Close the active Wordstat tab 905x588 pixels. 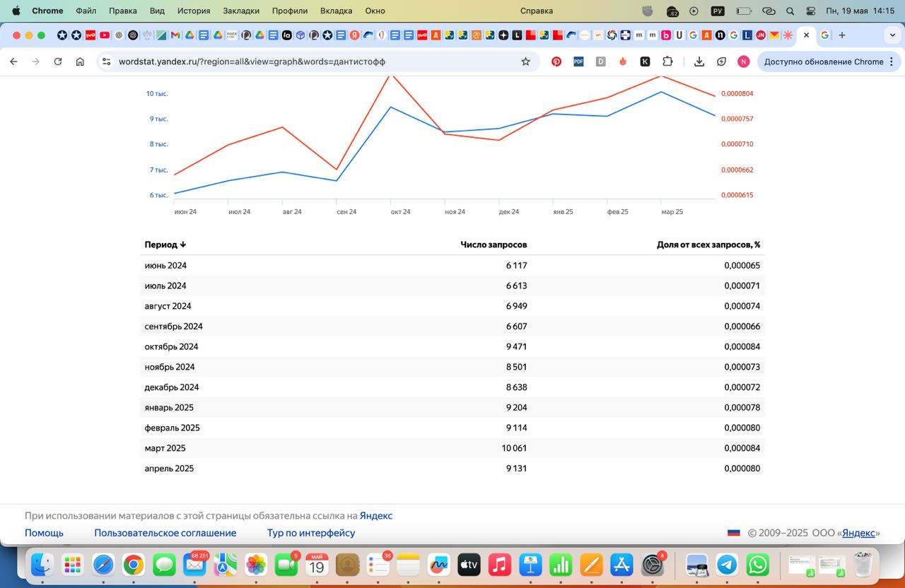[807, 35]
